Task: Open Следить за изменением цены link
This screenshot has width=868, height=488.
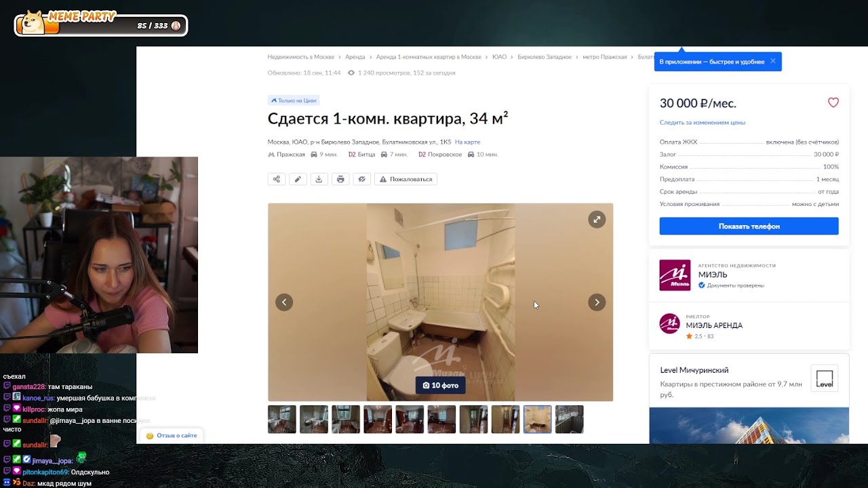Action: (703, 123)
